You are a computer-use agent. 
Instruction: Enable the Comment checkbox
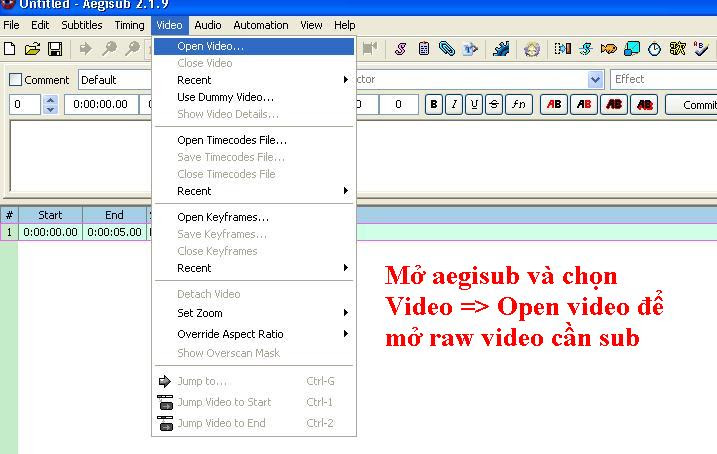15,80
